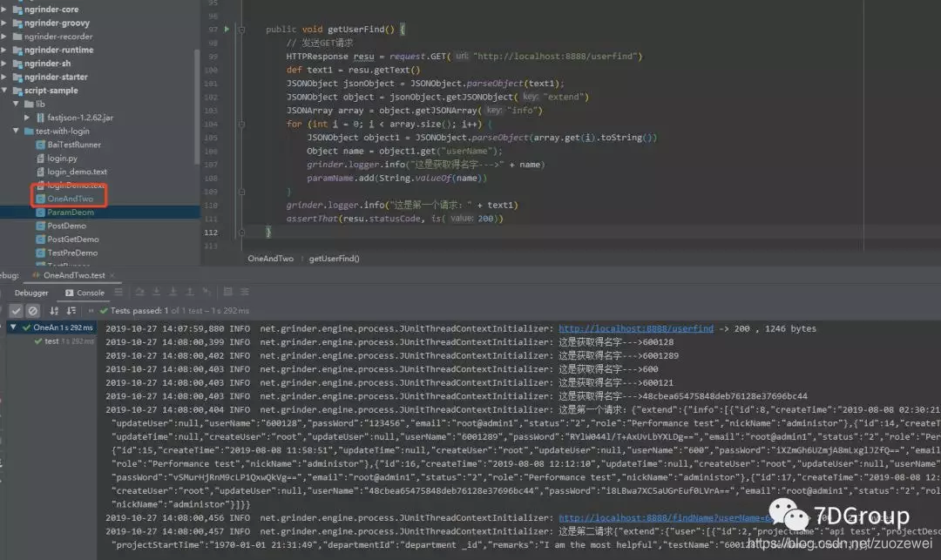
Task: Open the OneAndTwo class
Action: tap(71, 199)
